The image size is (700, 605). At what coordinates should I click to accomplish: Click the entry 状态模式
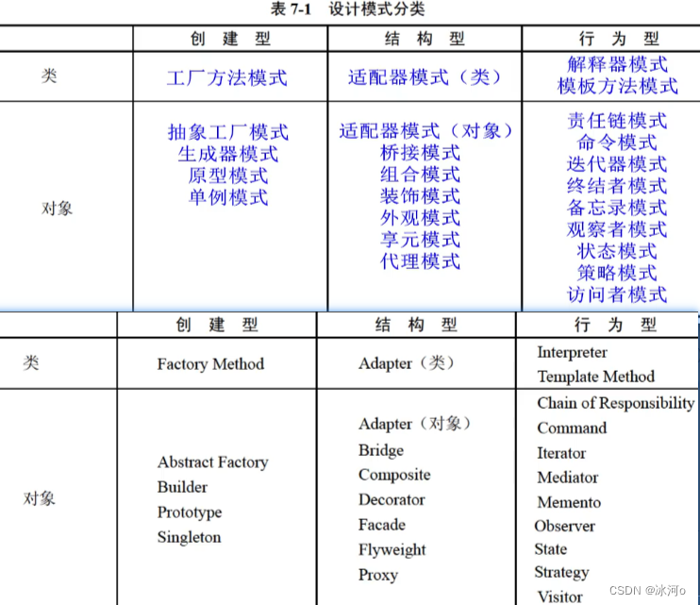pos(617,251)
